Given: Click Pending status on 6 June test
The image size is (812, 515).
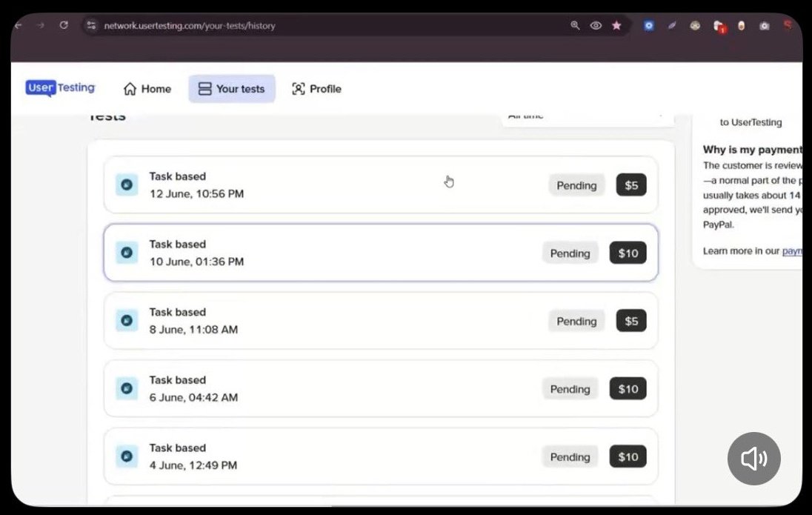Looking at the screenshot, I should [x=570, y=388].
